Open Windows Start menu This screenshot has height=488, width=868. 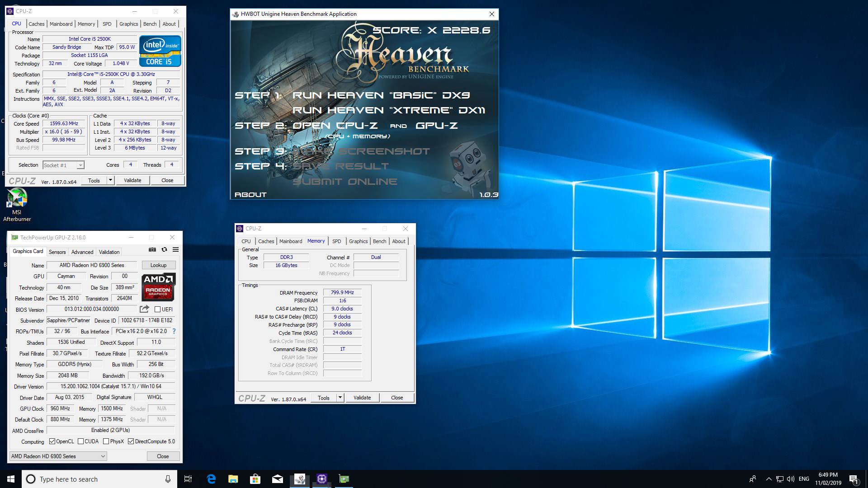(x=11, y=479)
